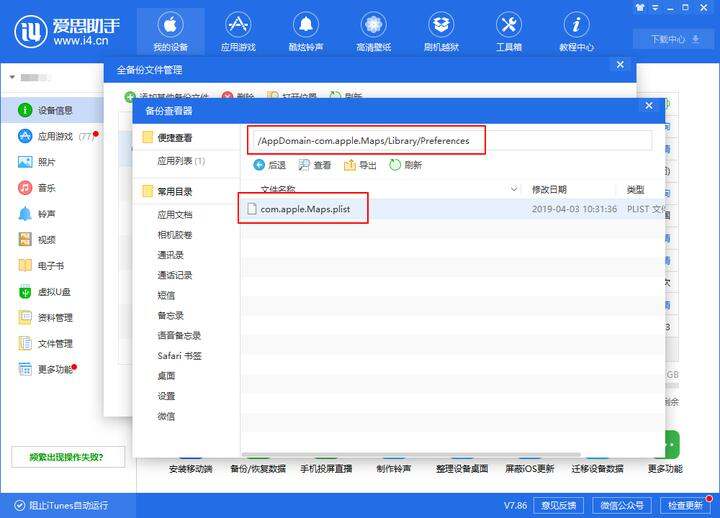Click 刷新 refresh button in backup viewer

click(x=405, y=165)
